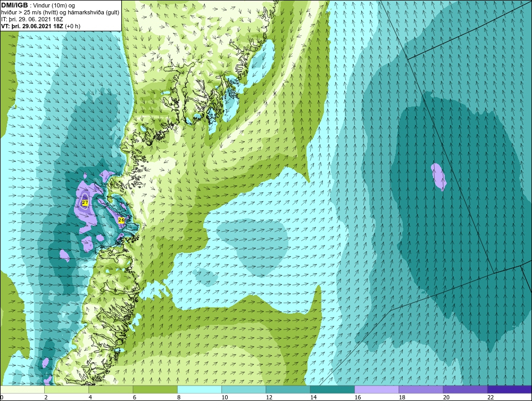Select the 10–12 m/s legend swatch
This screenshot has height=401, width=532.
click(x=244, y=389)
